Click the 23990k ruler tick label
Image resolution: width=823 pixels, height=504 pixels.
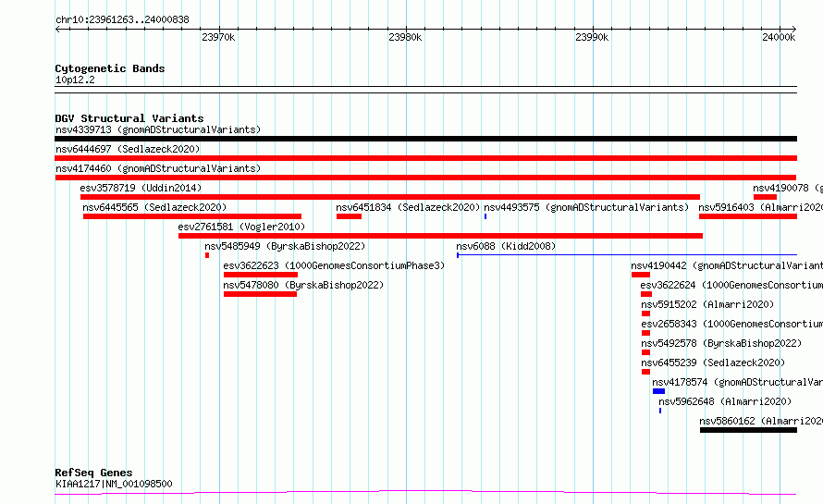[x=592, y=37]
